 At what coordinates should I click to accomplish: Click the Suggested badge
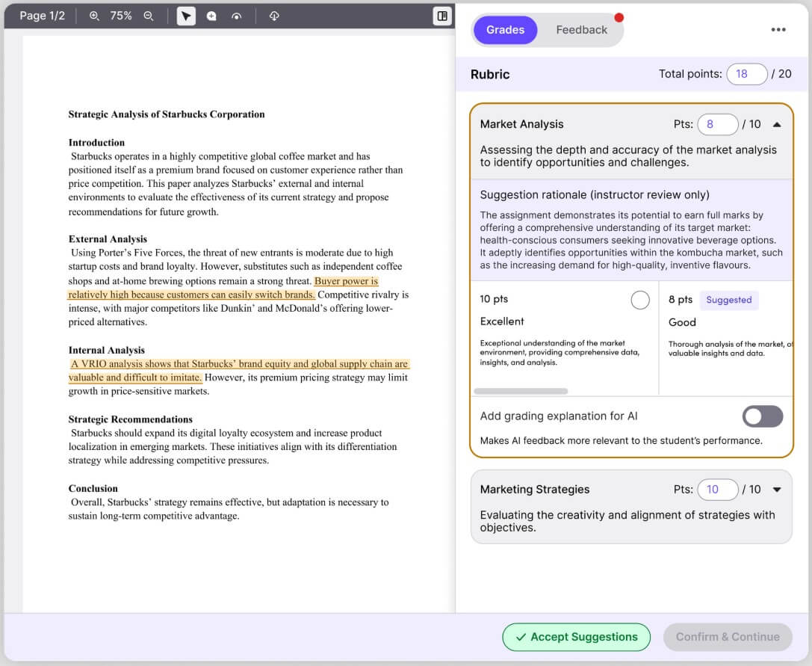[x=728, y=300]
